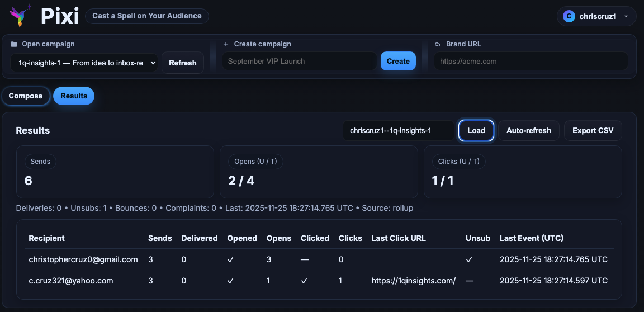The width and height of the screenshot is (644, 312).
Task: Click the Results panel heading
Action: click(x=33, y=130)
